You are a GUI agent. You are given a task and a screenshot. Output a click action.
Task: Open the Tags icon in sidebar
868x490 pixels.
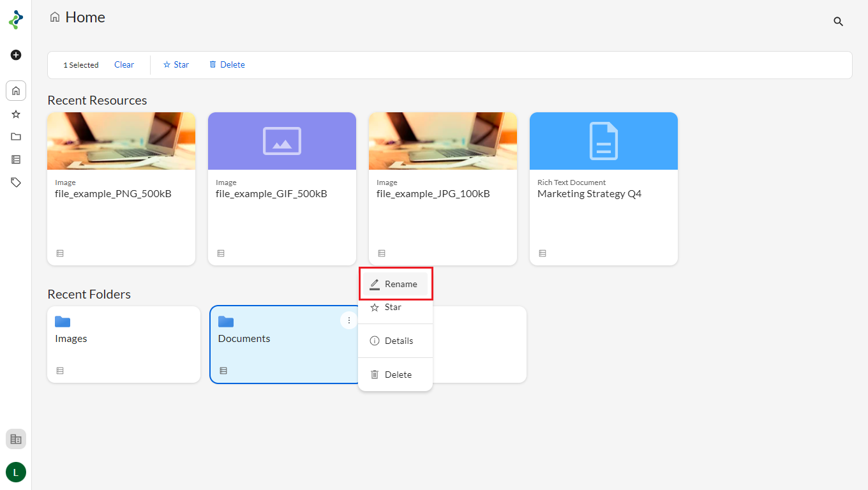click(x=16, y=182)
